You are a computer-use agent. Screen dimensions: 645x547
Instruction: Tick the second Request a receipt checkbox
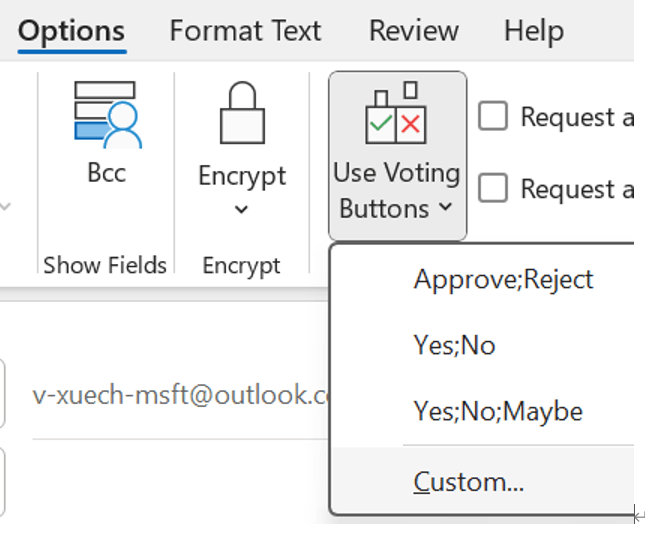point(492,188)
